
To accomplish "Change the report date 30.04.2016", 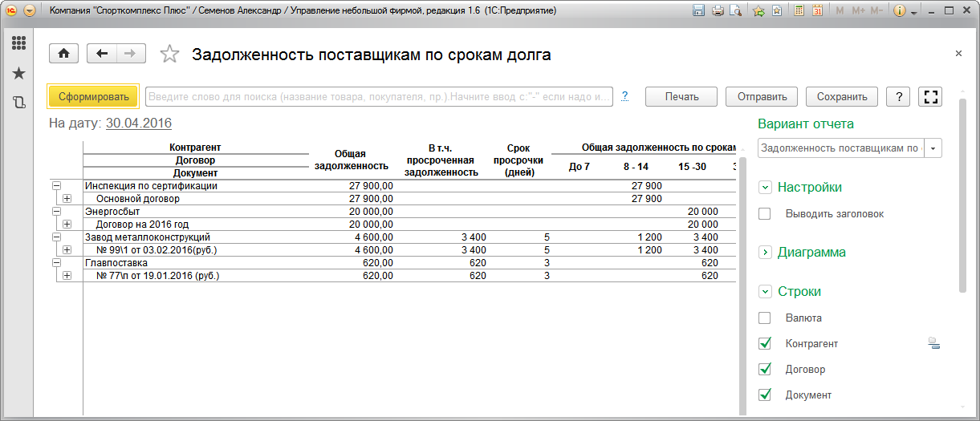I will tap(138, 123).
